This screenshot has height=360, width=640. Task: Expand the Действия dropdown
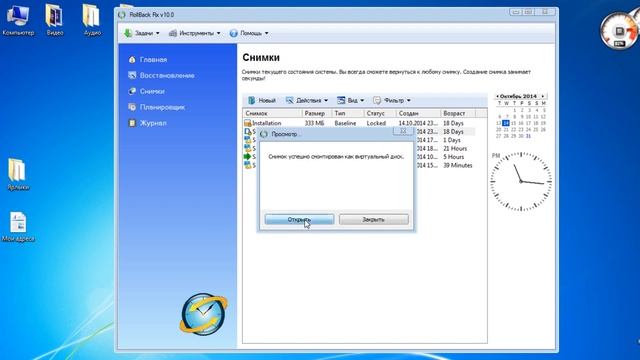tap(307, 100)
